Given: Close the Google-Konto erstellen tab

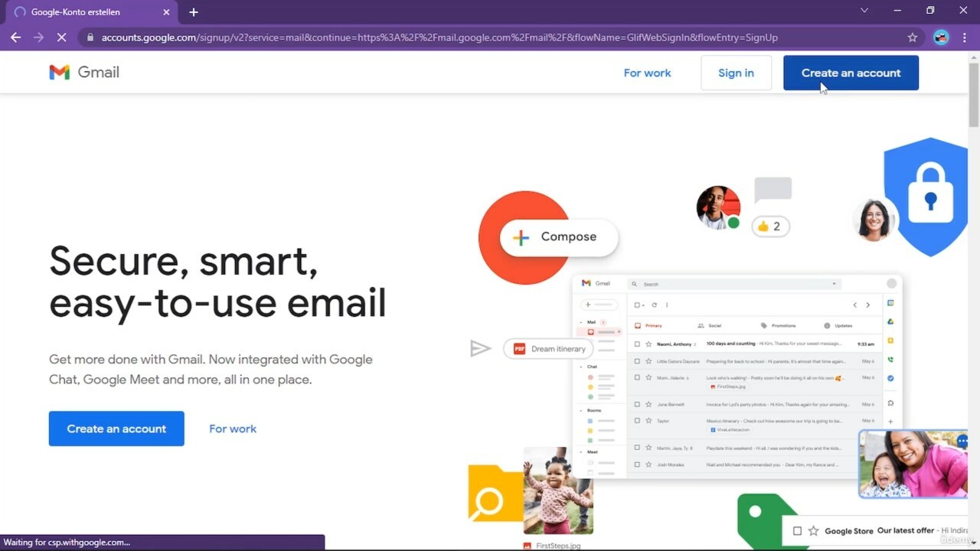Looking at the screenshot, I should [166, 12].
